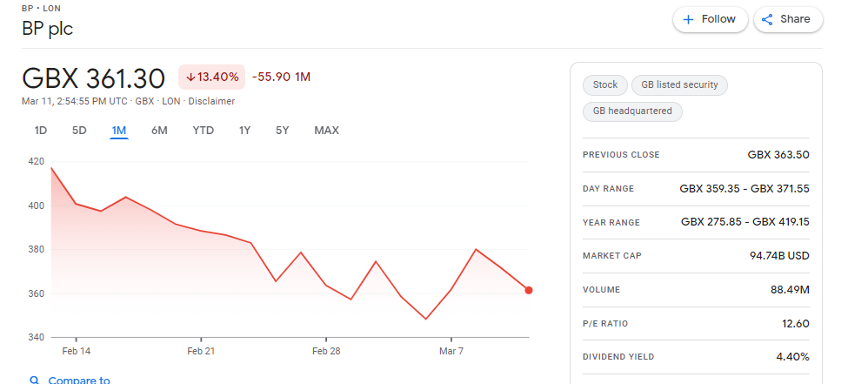Screen dimensions: 868x384
Task: Click the PREVIOUS CLOSE label
Action: [621, 155]
